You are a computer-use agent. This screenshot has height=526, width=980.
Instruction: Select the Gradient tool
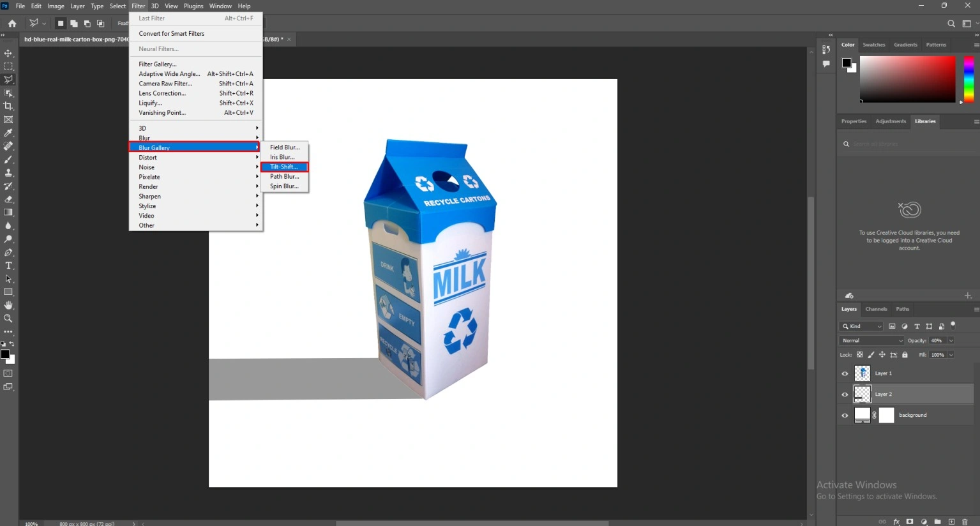point(8,213)
